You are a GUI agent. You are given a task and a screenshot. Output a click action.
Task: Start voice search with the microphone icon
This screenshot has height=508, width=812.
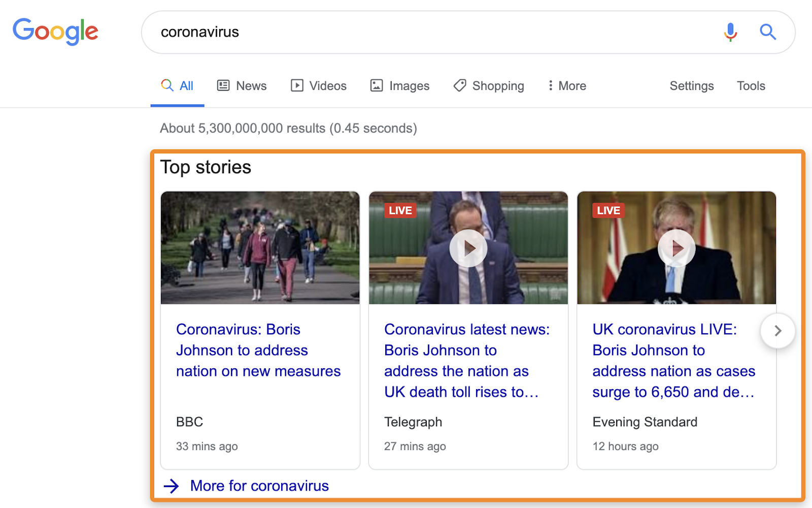[730, 32]
